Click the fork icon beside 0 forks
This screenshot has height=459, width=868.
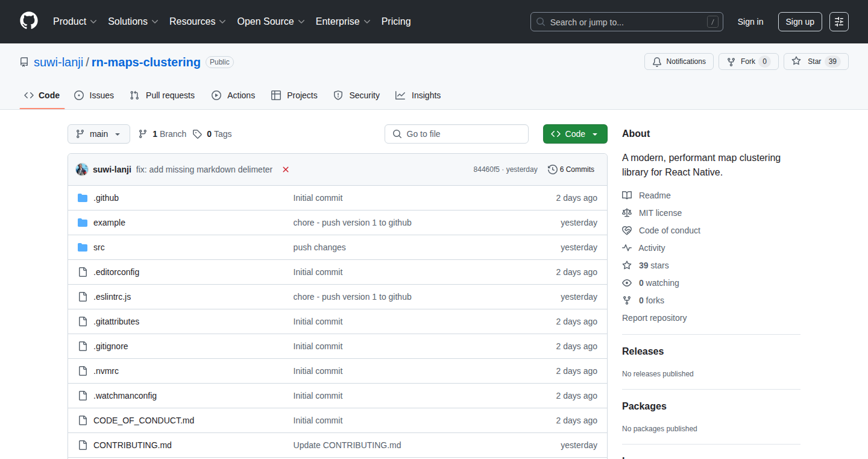point(627,300)
